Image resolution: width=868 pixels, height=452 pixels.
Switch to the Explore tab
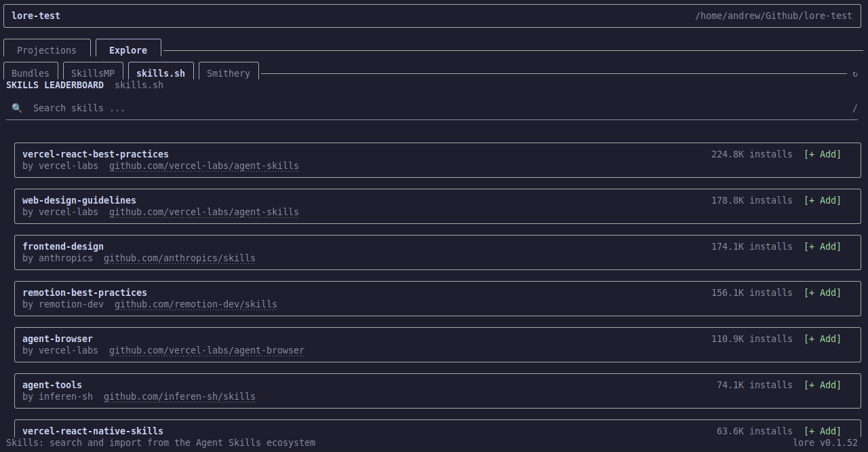(128, 50)
